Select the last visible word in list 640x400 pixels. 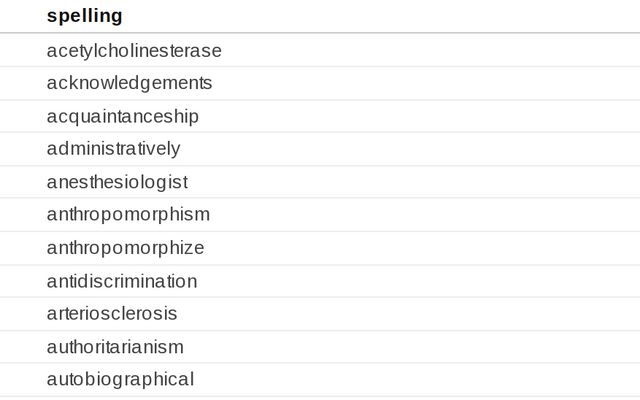[x=120, y=379]
